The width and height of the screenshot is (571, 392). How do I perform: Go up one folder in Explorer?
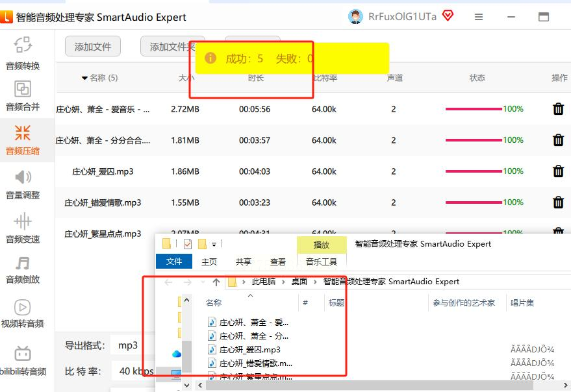[x=216, y=282]
